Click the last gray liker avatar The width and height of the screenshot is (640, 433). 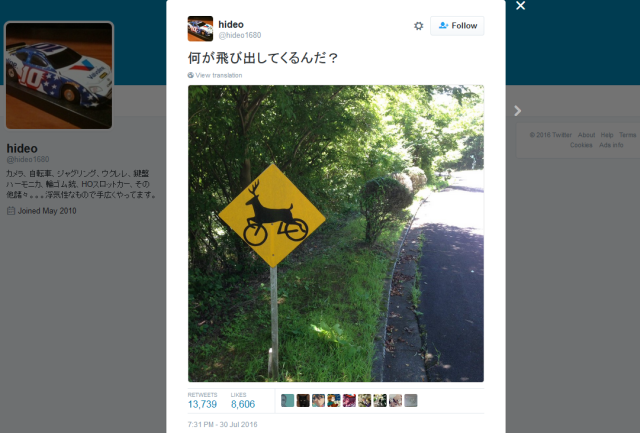pyautogui.click(x=411, y=400)
